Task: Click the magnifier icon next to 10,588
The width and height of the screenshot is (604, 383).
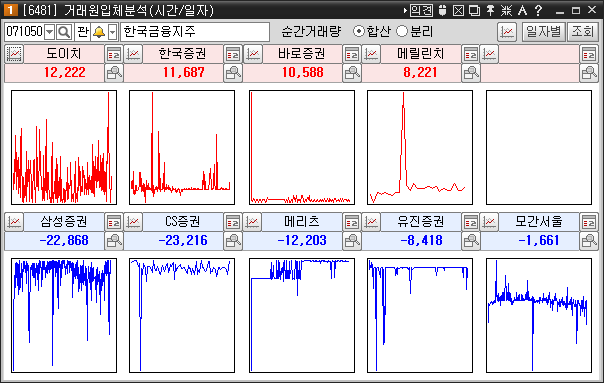Action: click(x=352, y=72)
